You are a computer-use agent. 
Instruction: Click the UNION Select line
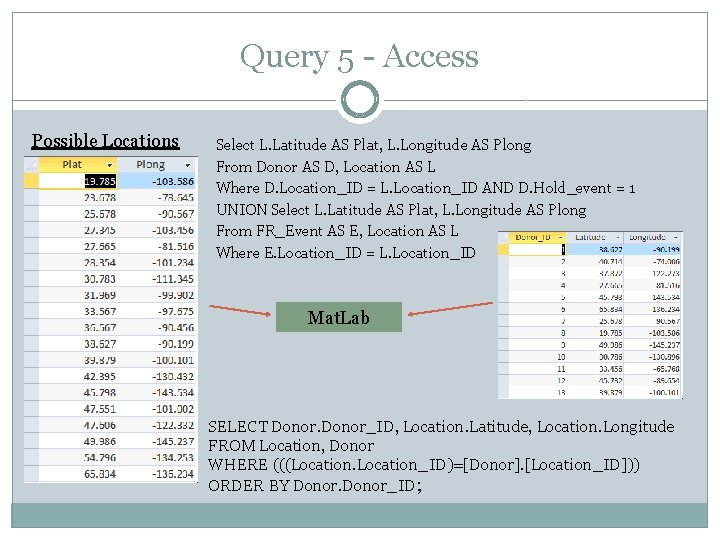point(401,210)
